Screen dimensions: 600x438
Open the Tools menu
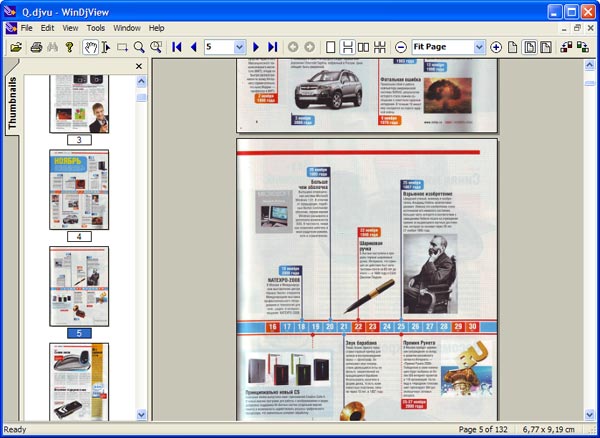pos(95,28)
